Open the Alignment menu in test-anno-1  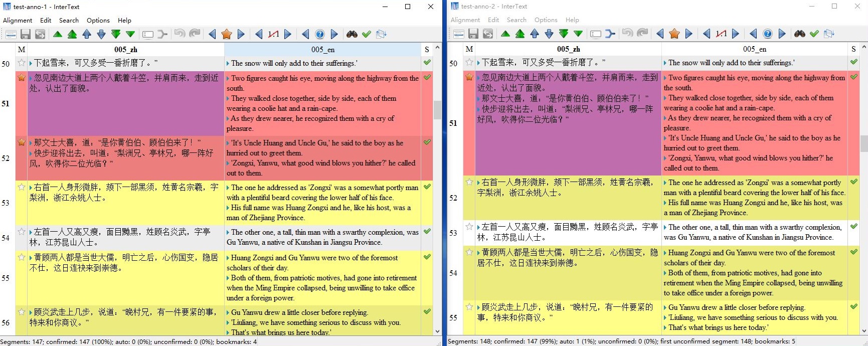click(x=18, y=20)
